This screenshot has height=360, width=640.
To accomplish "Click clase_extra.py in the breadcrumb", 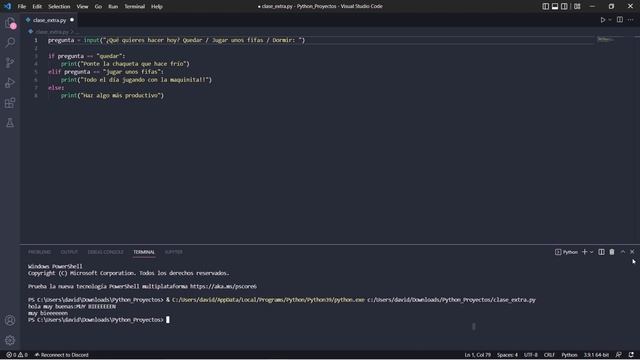I will [x=52, y=31].
